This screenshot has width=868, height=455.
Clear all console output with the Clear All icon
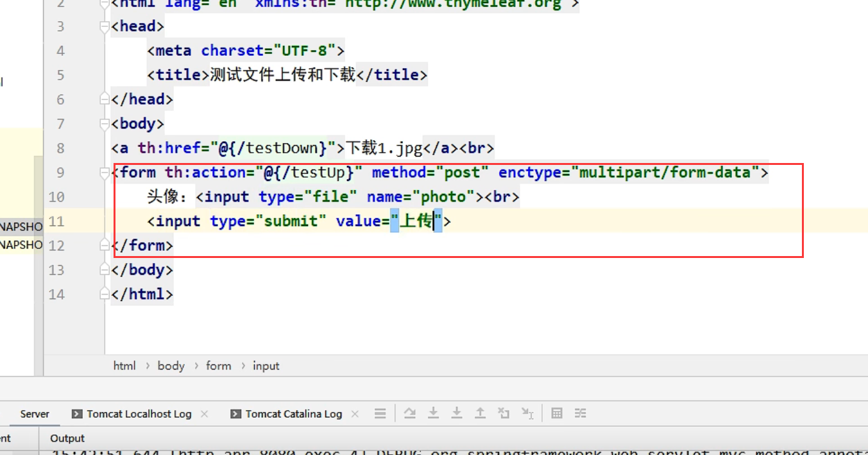click(504, 413)
